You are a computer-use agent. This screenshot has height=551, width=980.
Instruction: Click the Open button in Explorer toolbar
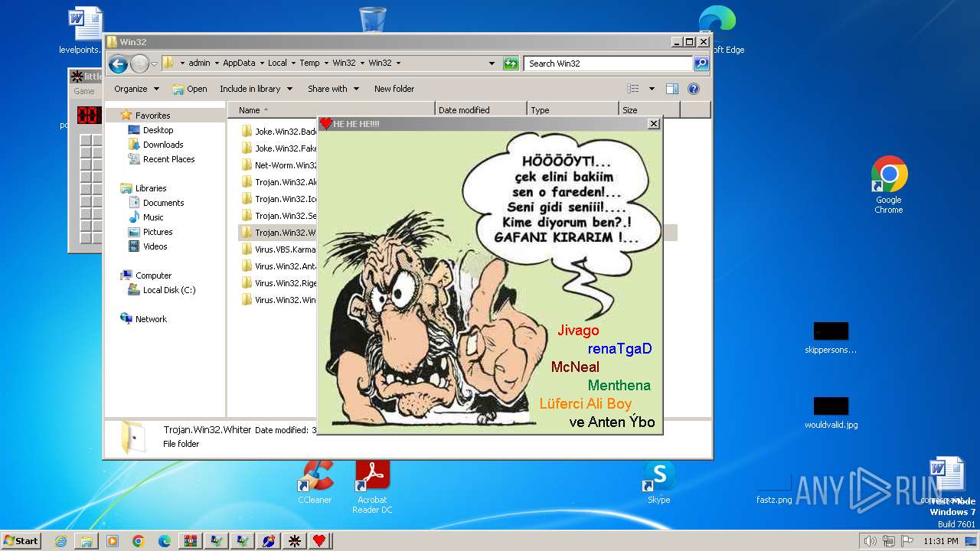[x=190, y=89]
